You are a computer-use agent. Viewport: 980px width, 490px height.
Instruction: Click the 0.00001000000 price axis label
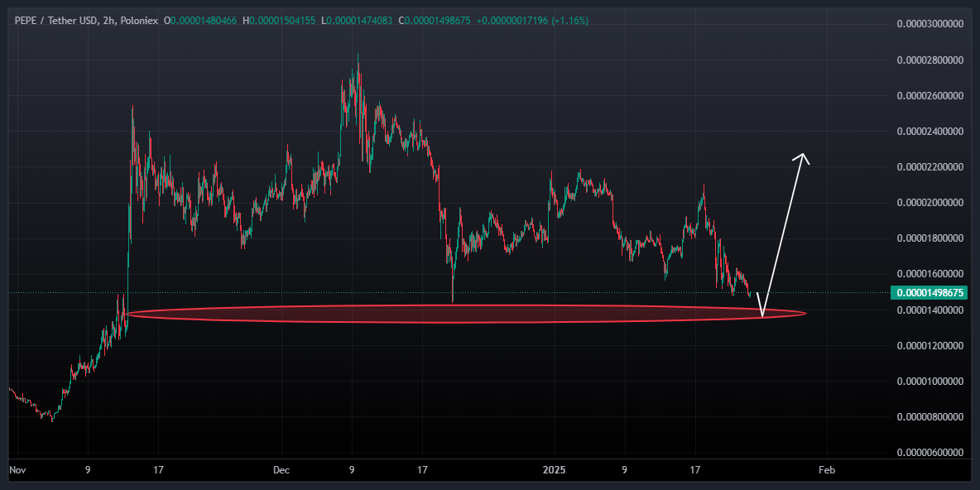point(929,382)
